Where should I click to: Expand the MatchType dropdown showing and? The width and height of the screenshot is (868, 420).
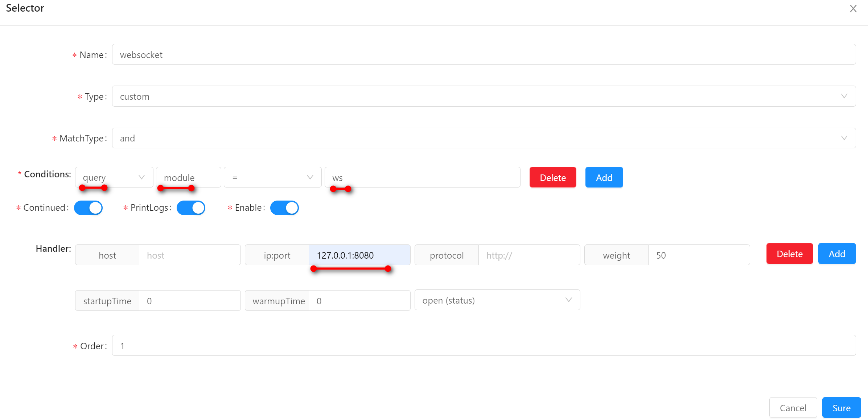(x=484, y=138)
